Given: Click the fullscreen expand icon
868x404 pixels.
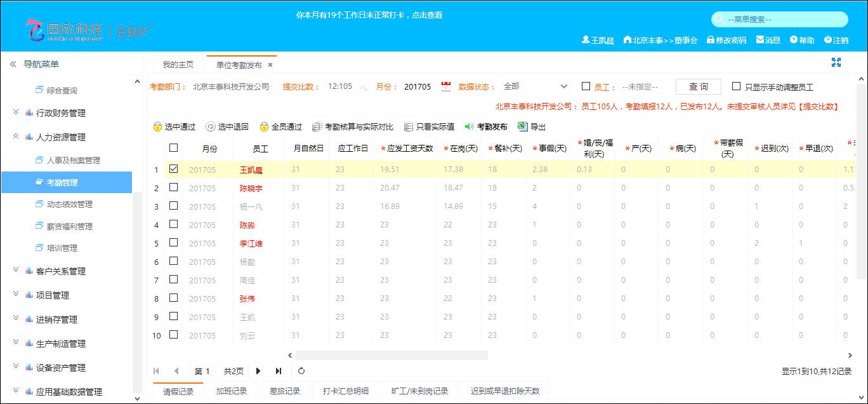Looking at the screenshot, I should 836,62.
